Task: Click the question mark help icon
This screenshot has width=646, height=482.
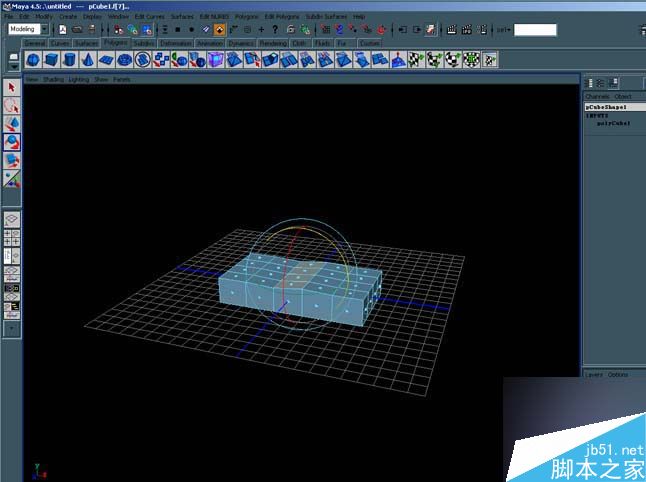Action: point(275,29)
